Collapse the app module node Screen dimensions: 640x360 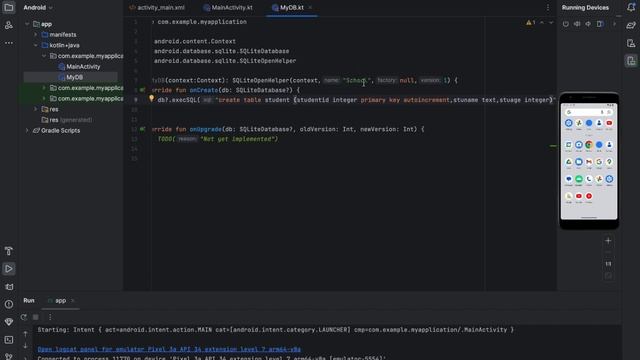(27, 24)
